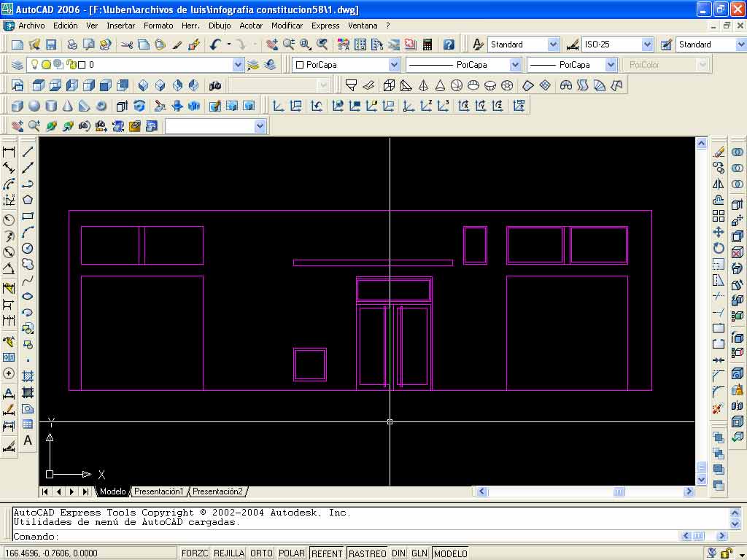Toggle MODELO space button

pos(450,553)
